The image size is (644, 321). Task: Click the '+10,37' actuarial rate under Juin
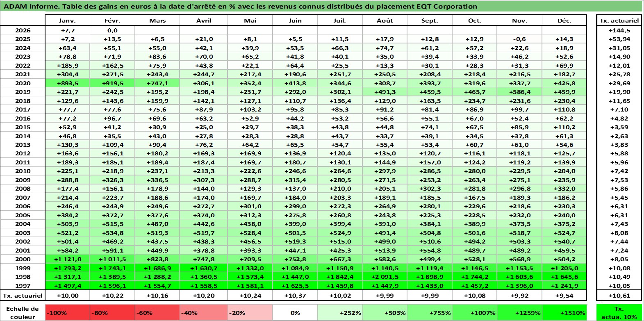[x=295, y=295]
